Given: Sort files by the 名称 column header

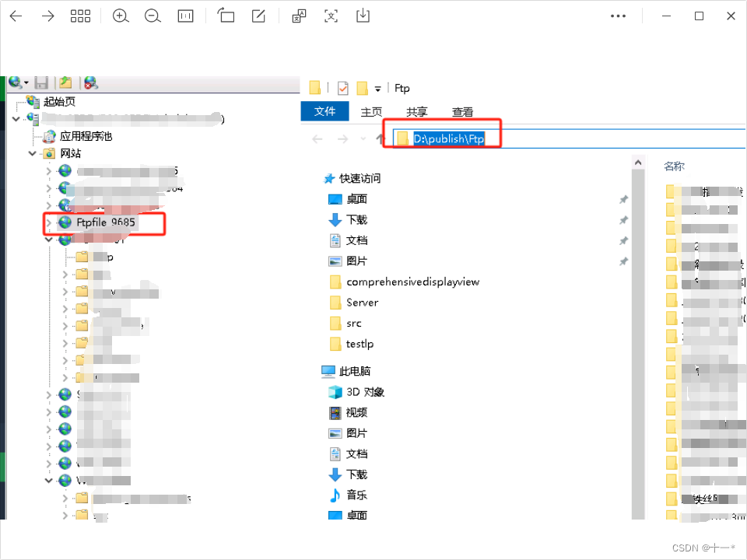Looking at the screenshot, I should coord(674,166).
